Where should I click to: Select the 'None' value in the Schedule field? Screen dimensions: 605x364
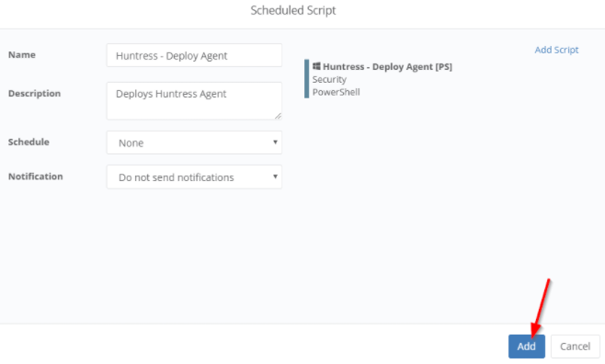pyautogui.click(x=131, y=143)
